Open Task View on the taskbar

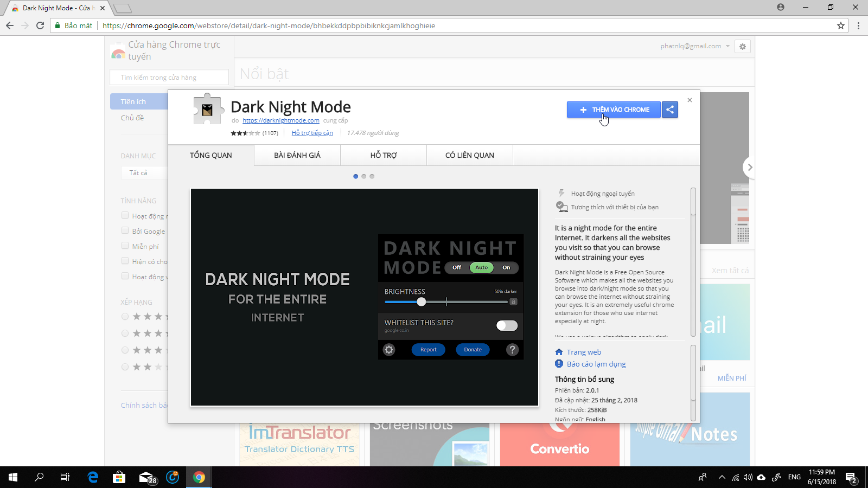tap(65, 477)
